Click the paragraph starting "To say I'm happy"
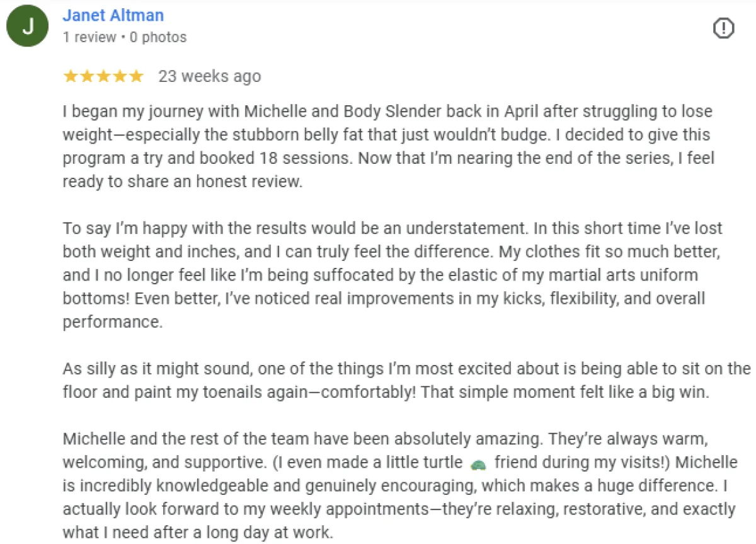Image resolution: width=756 pixels, height=544 pixels. pos(392,275)
